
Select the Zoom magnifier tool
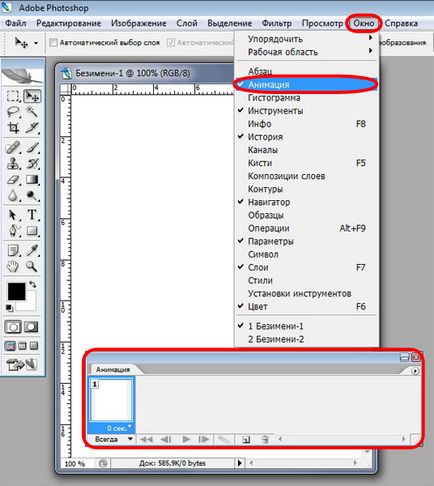pos(32,266)
